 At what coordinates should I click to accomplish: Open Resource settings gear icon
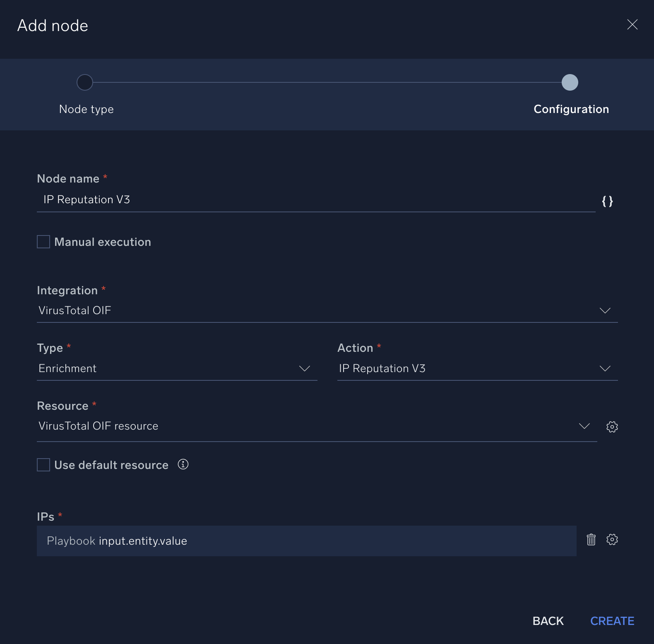pos(612,427)
